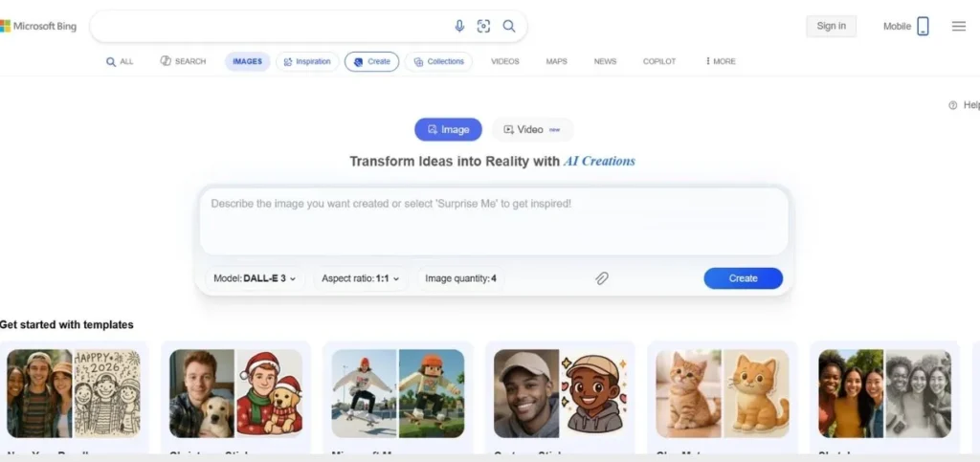Screen dimensions: 980x462
Task: Click the Sign in button
Action: [832, 26]
